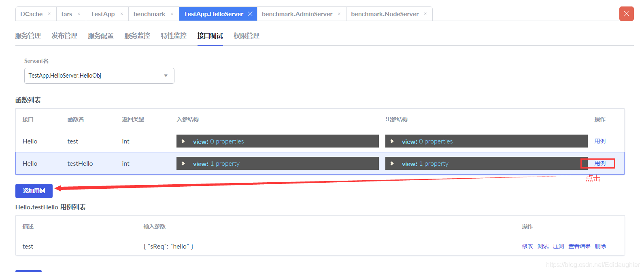Close the tars tab with its x icon

[79, 14]
